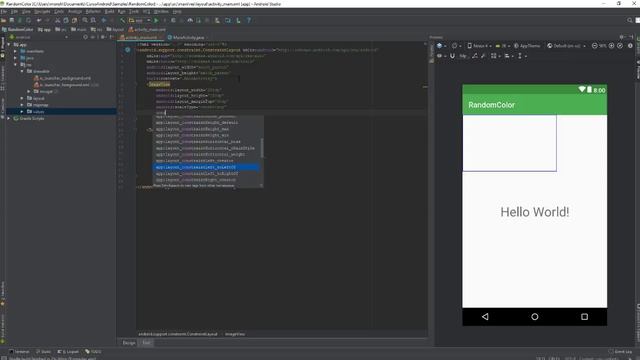Open the Logcat tool window button
The height and width of the screenshot is (360, 640).
[68, 351]
